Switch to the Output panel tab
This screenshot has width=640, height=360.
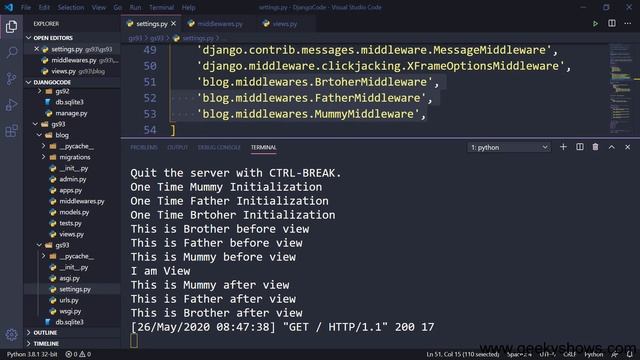point(178,147)
